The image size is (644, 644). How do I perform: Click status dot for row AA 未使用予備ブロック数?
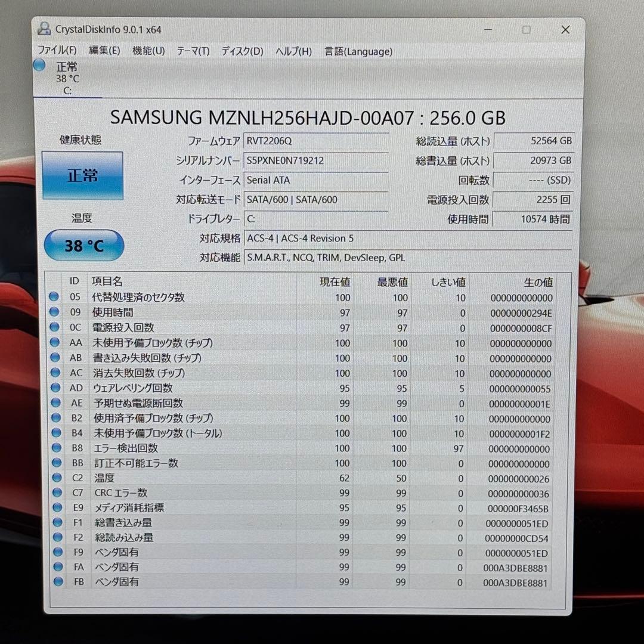coord(55,342)
